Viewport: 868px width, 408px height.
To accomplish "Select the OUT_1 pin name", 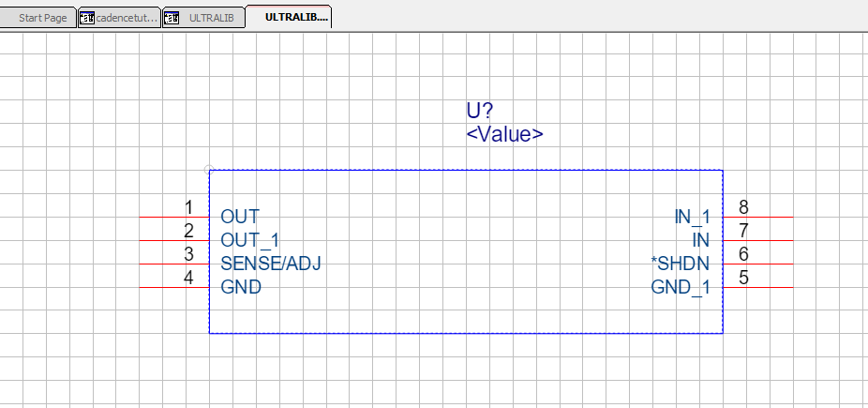I will click(x=249, y=240).
